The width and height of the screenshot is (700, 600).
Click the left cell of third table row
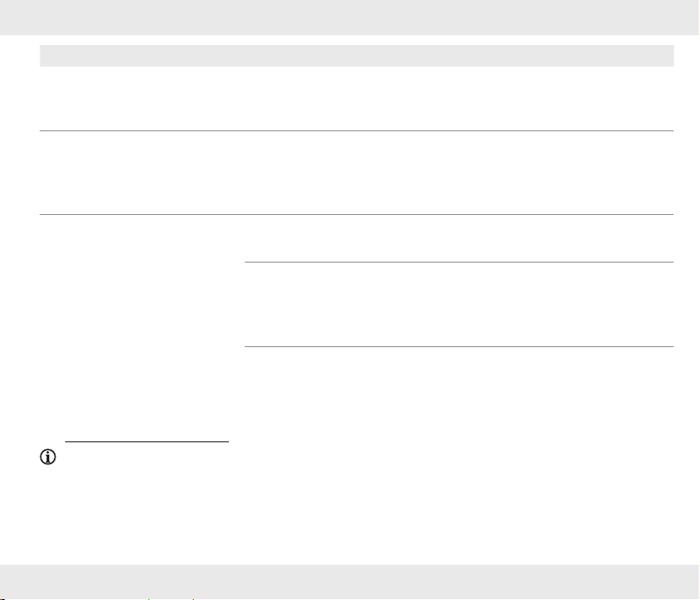[142, 326]
